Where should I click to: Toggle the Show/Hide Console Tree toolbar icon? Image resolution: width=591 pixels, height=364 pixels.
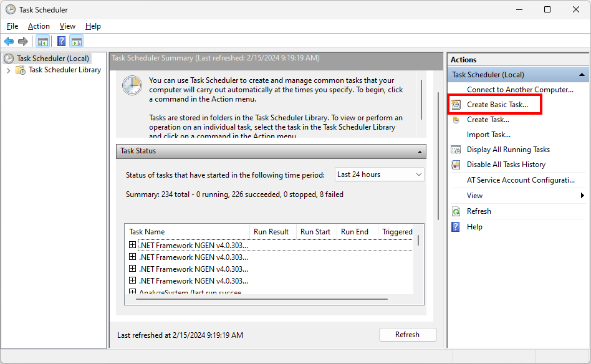point(42,42)
